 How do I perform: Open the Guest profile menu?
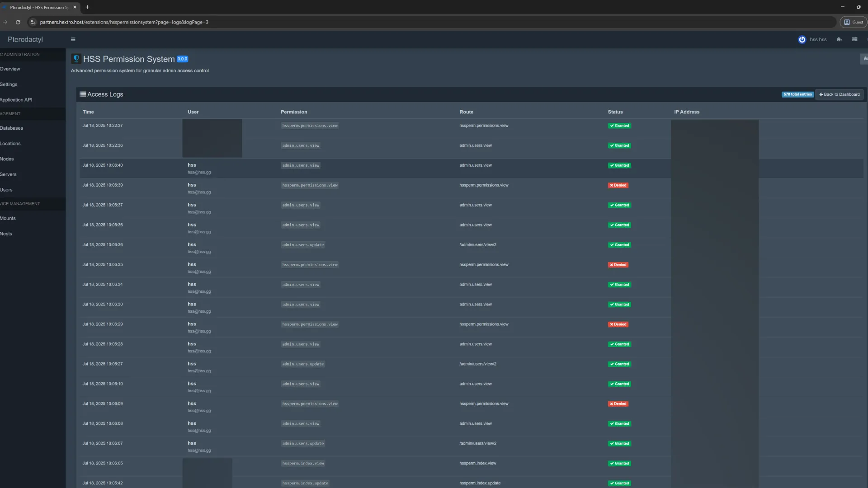click(853, 22)
